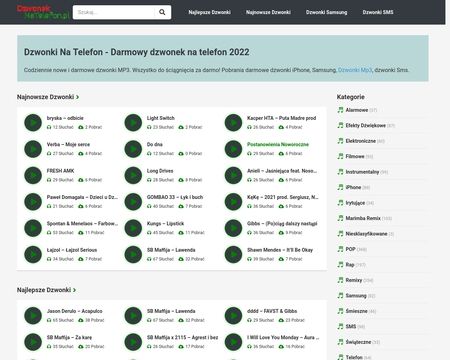Open Najnowsze Dzwonki menu item
The image size is (450, 360).
coord(268,12)
